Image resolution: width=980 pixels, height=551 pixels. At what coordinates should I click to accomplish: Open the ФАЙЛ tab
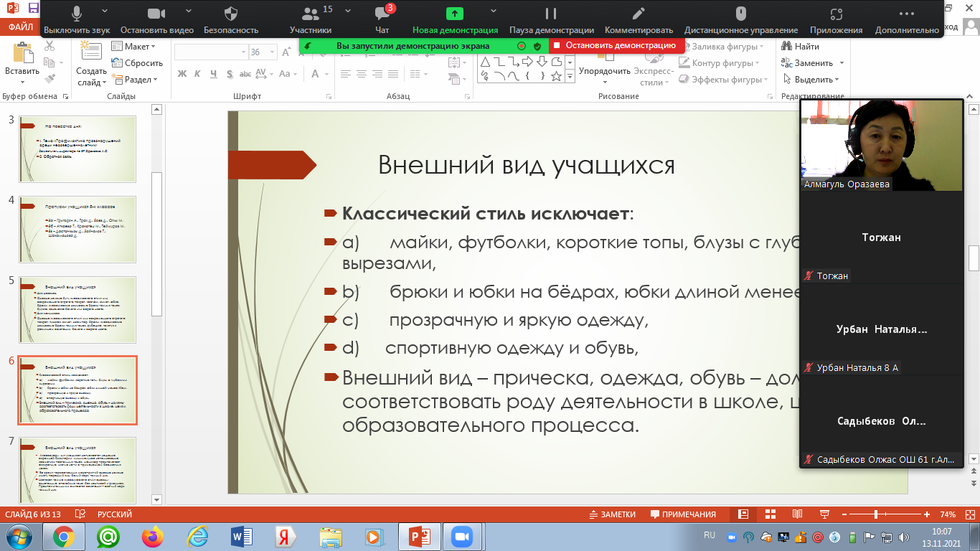pyautogui.click(x=20, y=28)
